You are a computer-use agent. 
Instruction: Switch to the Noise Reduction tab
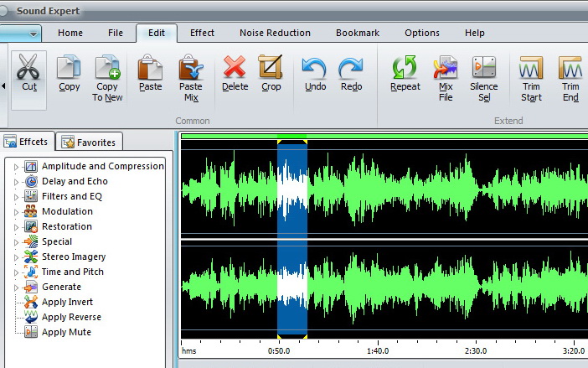(275, 34)
